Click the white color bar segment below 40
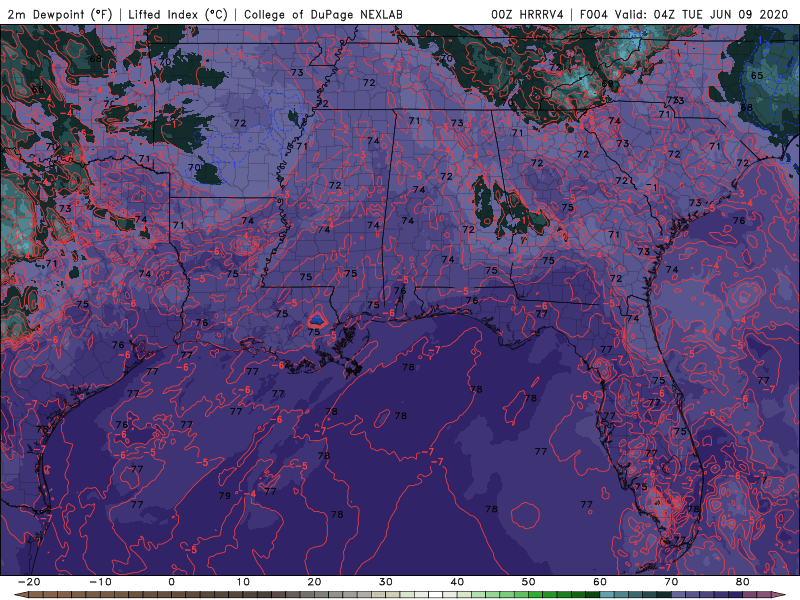Screen dimensions: 800x600 tap(436, 595)
